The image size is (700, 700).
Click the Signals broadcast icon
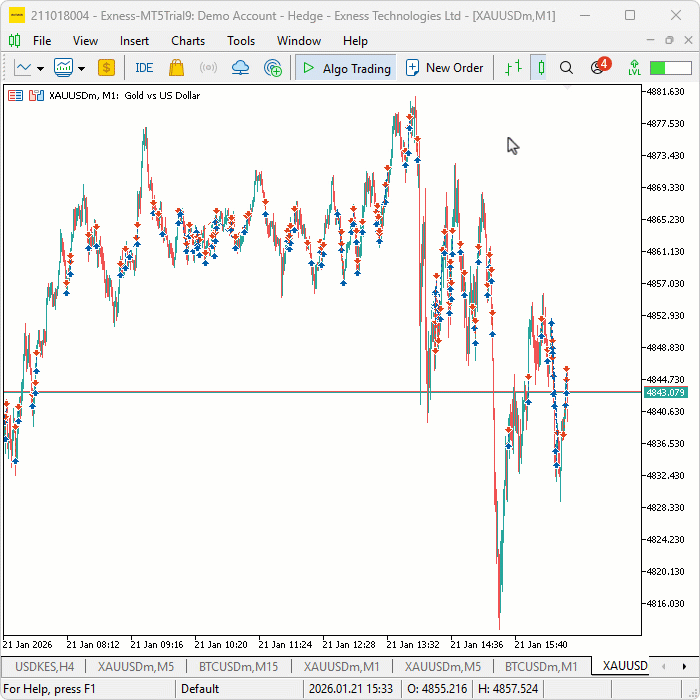click(208, 68)
